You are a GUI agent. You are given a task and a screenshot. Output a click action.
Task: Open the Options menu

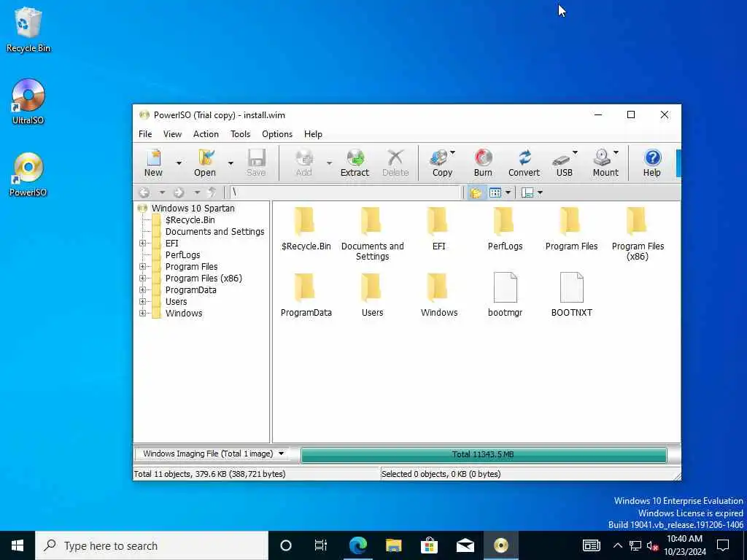(277, 134)
